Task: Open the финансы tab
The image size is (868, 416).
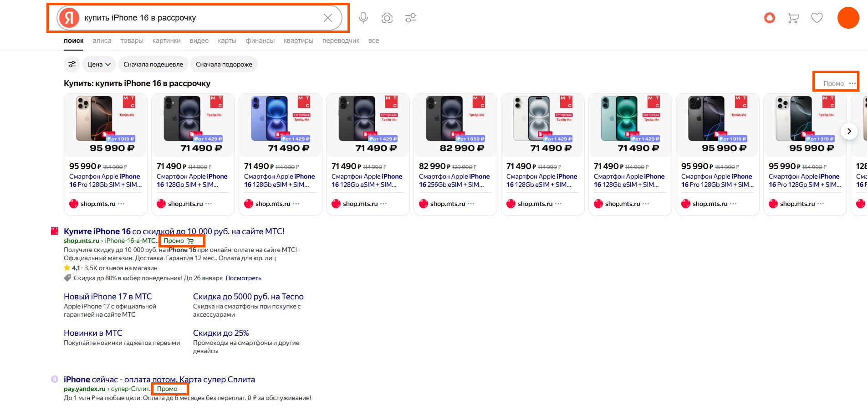Action: [260, 41]
